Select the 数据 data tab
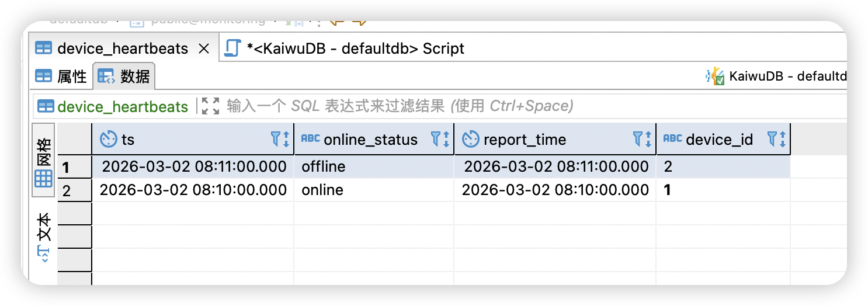 tap(124, 76)
